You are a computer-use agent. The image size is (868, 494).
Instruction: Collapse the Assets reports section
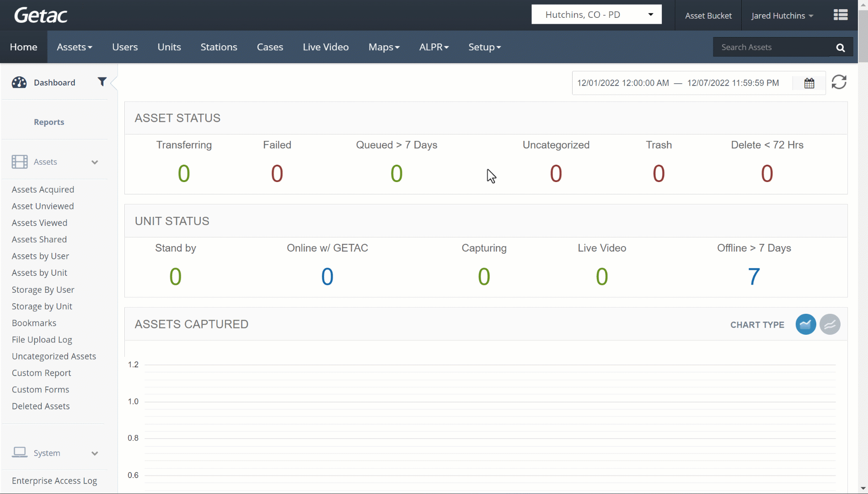point(95,162)
